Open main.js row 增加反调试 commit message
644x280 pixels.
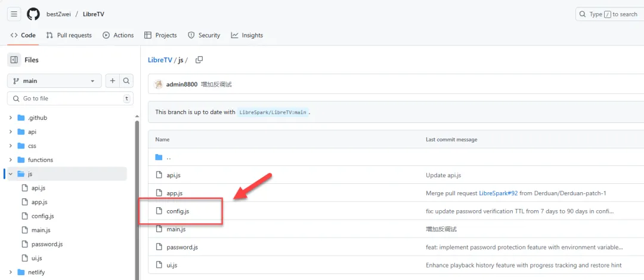(441, 229)
